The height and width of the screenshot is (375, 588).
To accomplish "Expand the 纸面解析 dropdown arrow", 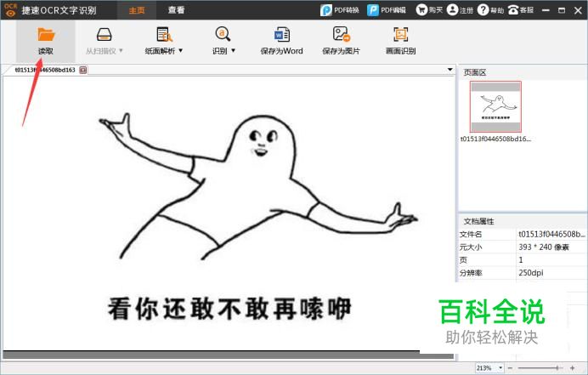I will click(x=181, y=50).
